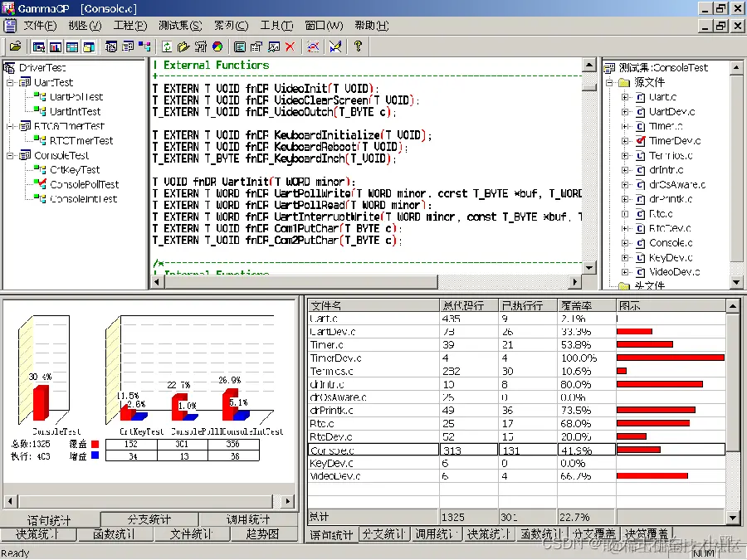Click the stacked windows icon before tree icon

click(128, 46)
